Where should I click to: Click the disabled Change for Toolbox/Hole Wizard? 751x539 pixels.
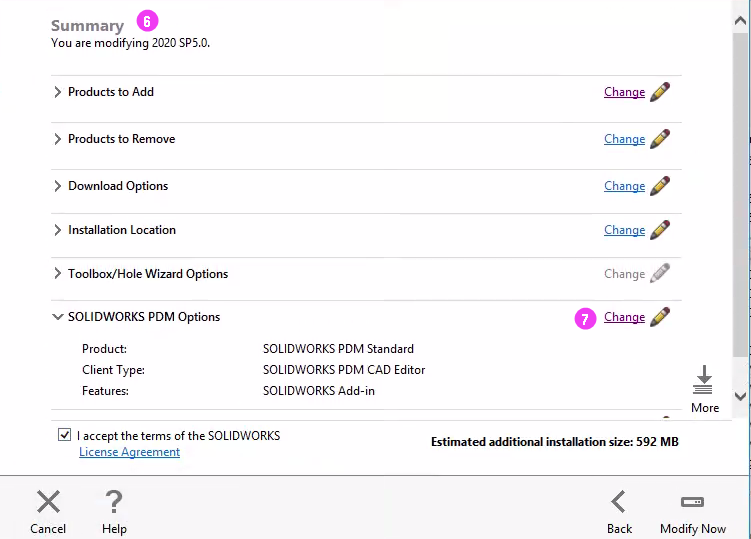625,274
